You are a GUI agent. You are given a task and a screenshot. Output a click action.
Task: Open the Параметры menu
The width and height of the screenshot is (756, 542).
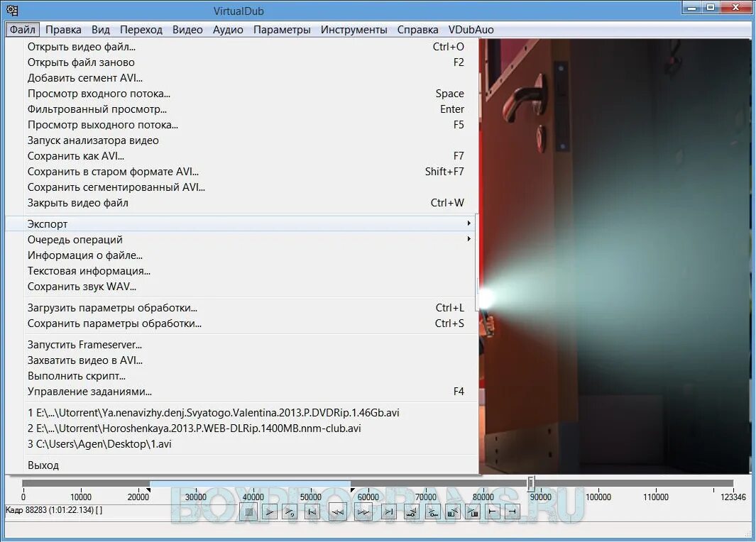[282, 29]
